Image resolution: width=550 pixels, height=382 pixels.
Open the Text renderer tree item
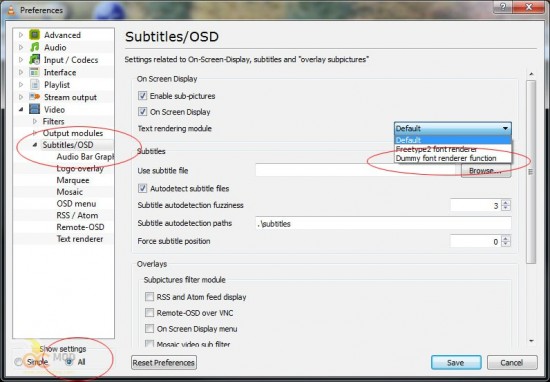(x=80, y=239)
